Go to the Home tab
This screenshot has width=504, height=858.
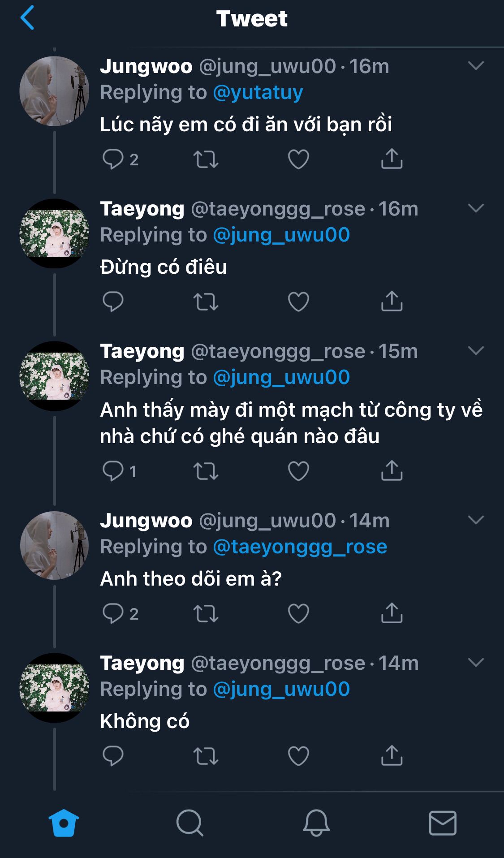[x=64, y=823]
